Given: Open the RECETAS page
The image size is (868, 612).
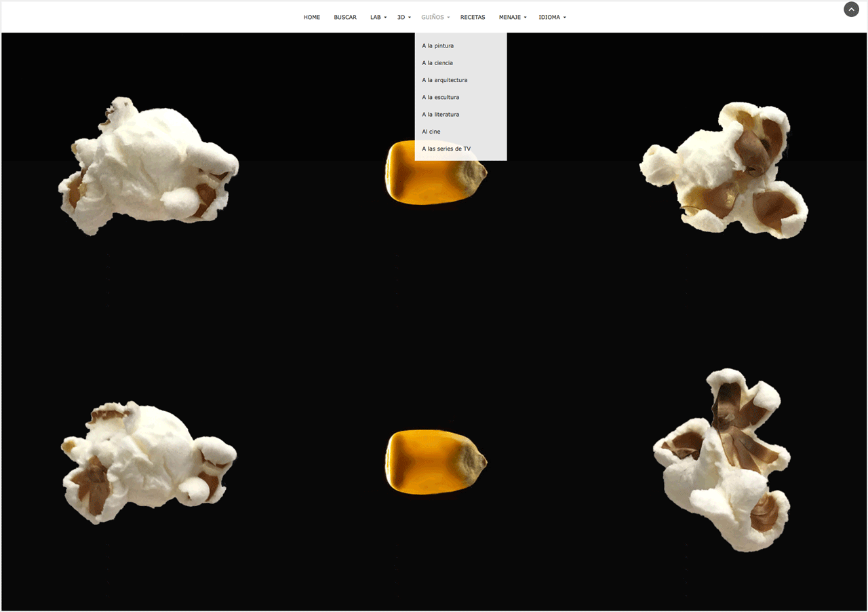Looking at the screenshot, I should click(x=473, y=18).
